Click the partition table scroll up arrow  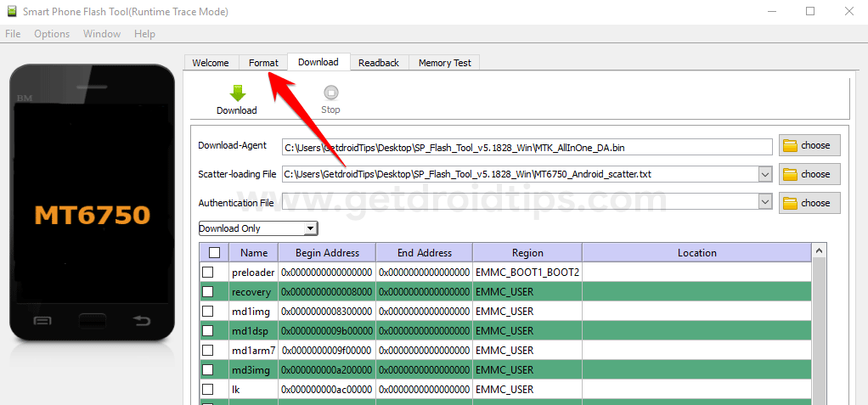(820, 252)
